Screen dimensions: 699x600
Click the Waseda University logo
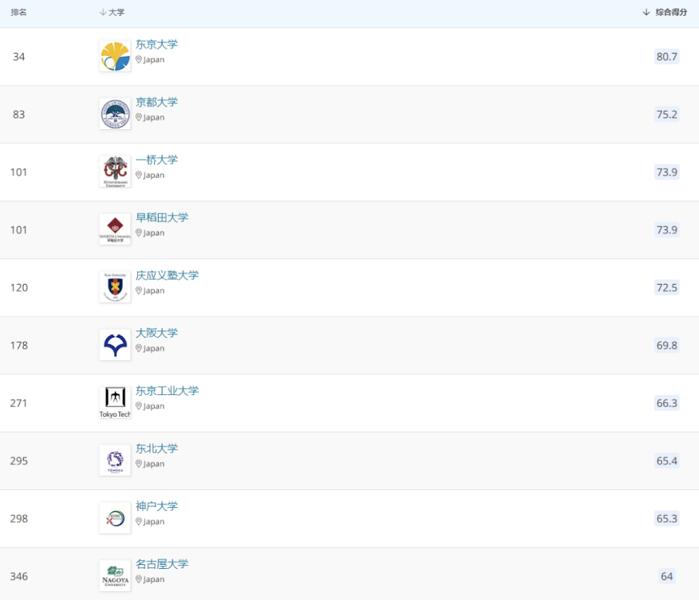[115, 230]
